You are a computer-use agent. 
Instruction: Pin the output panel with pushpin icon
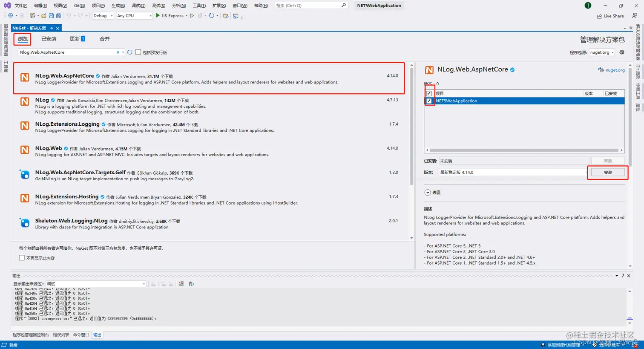point(623,276)
